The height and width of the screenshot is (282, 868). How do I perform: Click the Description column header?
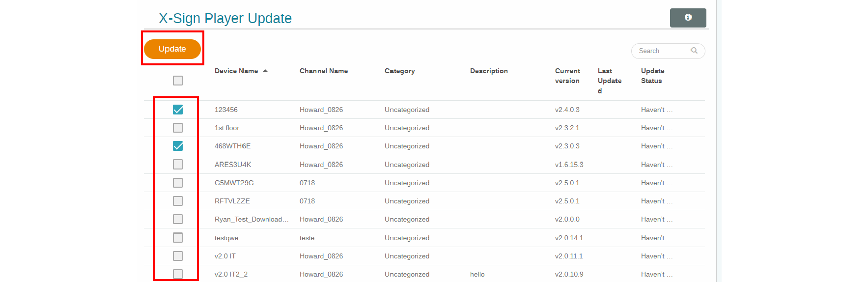tap(489, 71)
